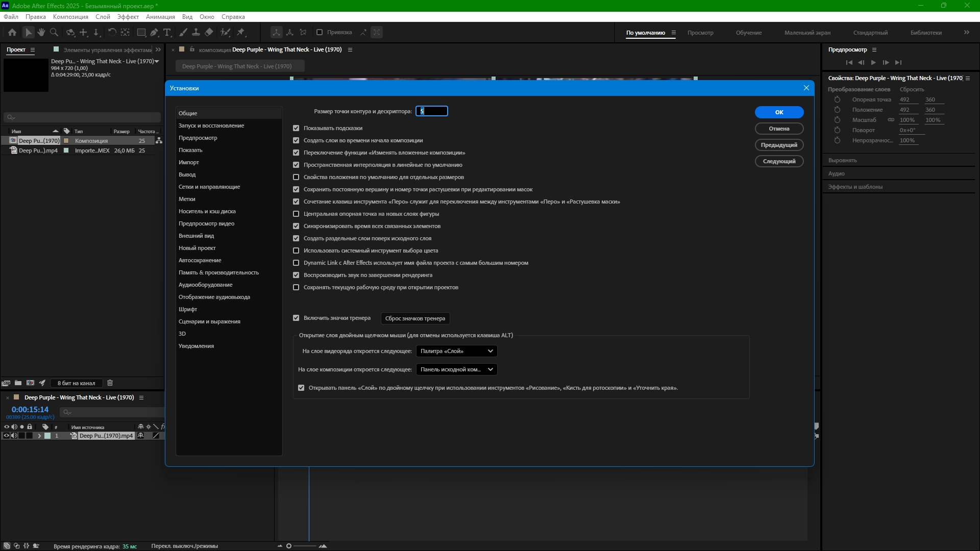Select the Pen tool in toolbar
This screenshot has height=551, width=980.
[x=154, y=32]
